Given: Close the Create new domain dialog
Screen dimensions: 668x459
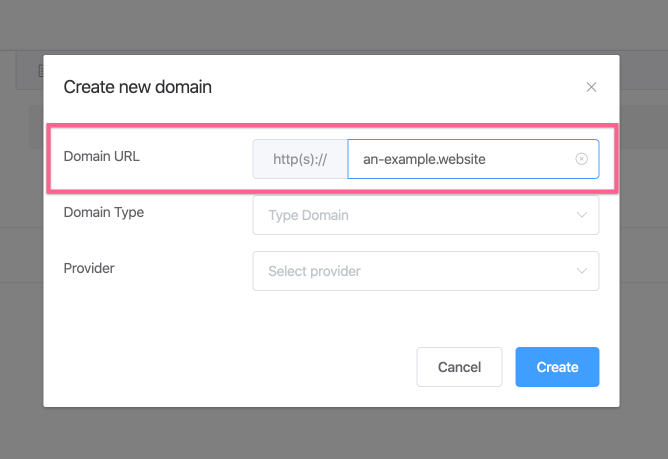Looking at the screenshot, I should click(x=591, y=87).
